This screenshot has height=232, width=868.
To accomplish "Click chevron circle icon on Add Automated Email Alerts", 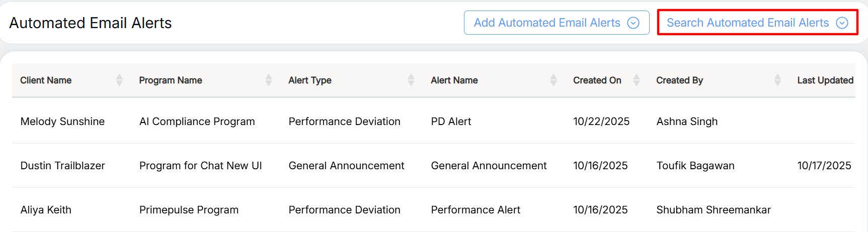I will pyautogui.click(x=634, y=23).
